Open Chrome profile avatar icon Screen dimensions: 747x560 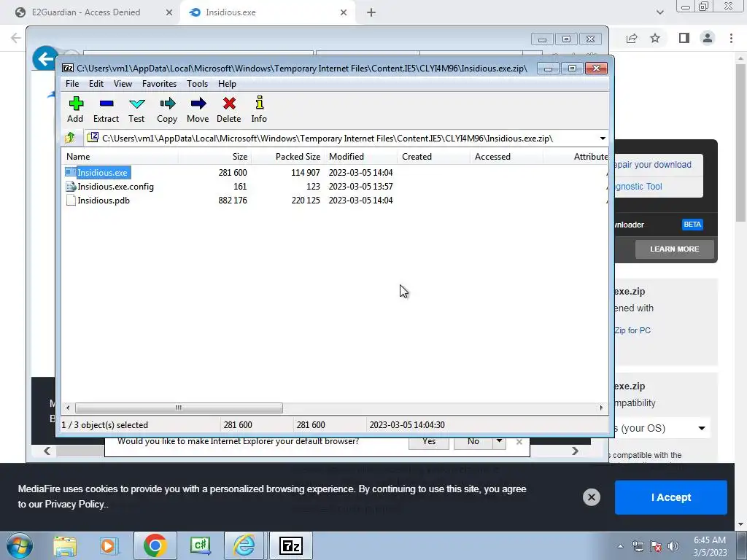coord(708,38)
